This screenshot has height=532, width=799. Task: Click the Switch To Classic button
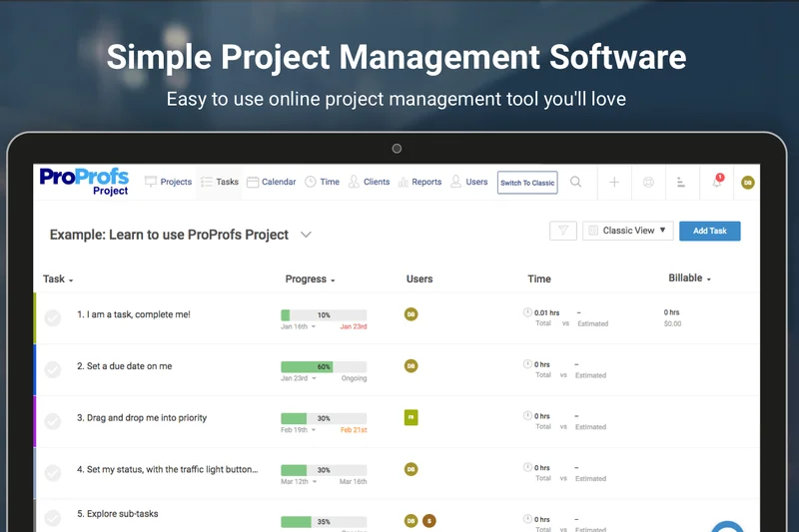click(x=527, y=183)
